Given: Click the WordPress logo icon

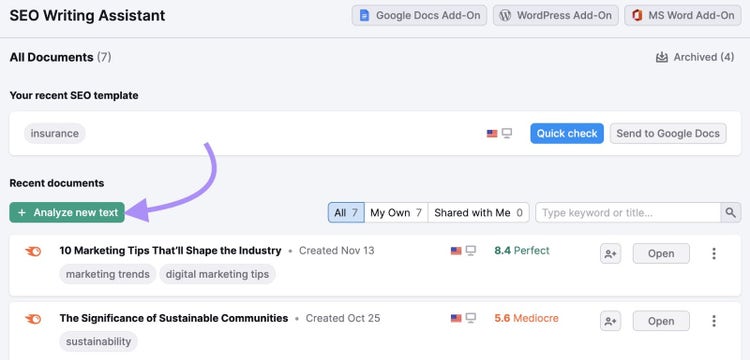Looking at the screenshot, I should [505, 15].
